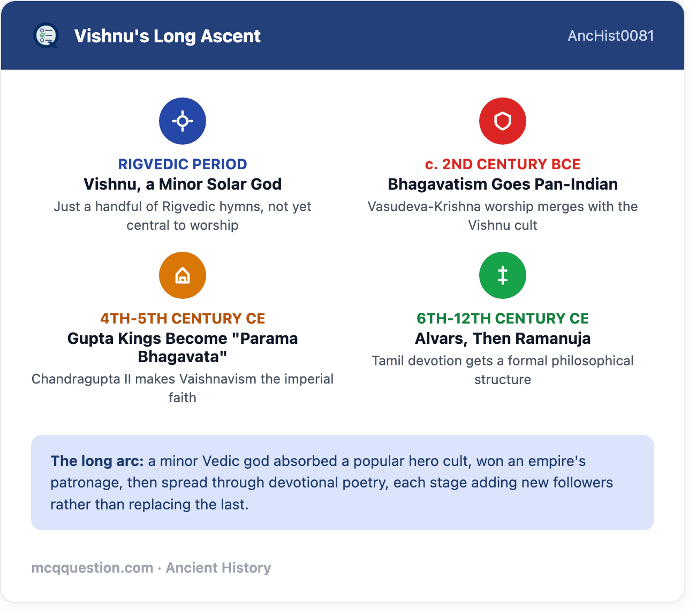Viewport: 696px width, 616px height.
Task: Click the c. 2ND CENTURY BCE label
Action: tap(503, 164)
